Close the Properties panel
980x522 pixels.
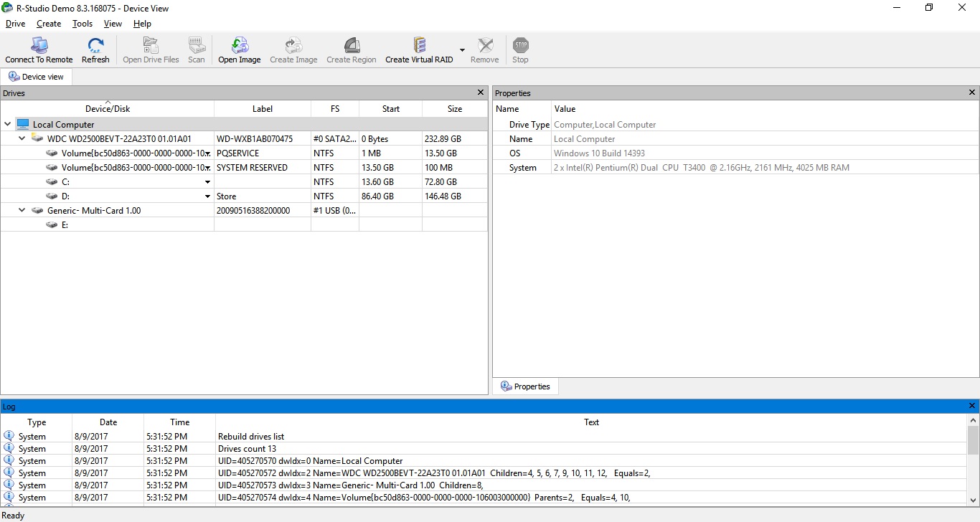972,92
